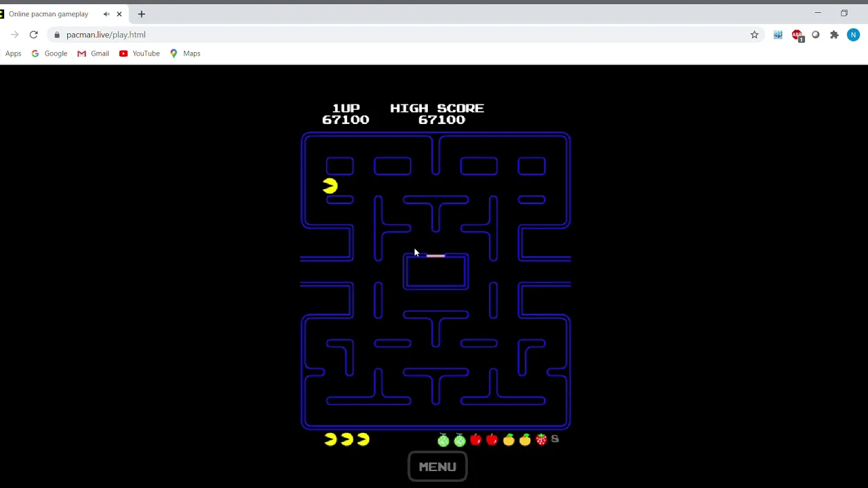Reload the pacman.live page
The image size is (868, 488).
33,35
